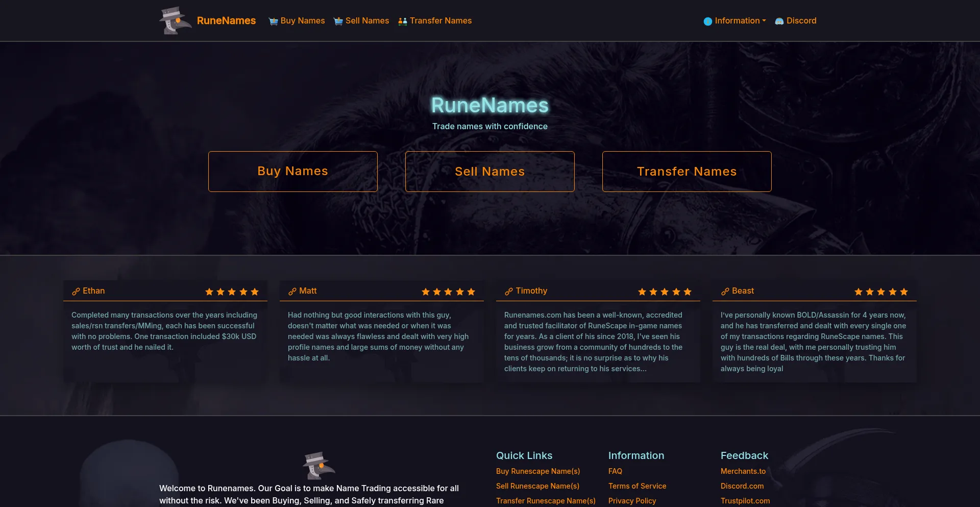Click the people icon beside Transfer Names
980x507 pixels.
coord(402,21)
